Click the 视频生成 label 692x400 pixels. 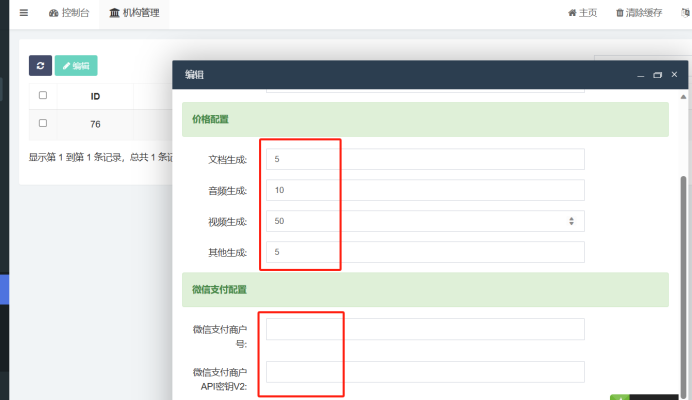228,222
